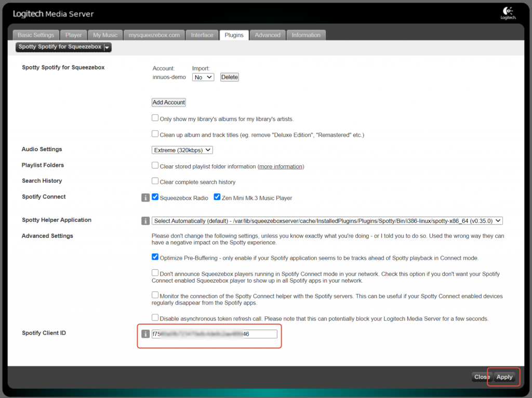532x398 pixels.
Task: Go to the Interface tab
Action: click(x=202, y=35)
